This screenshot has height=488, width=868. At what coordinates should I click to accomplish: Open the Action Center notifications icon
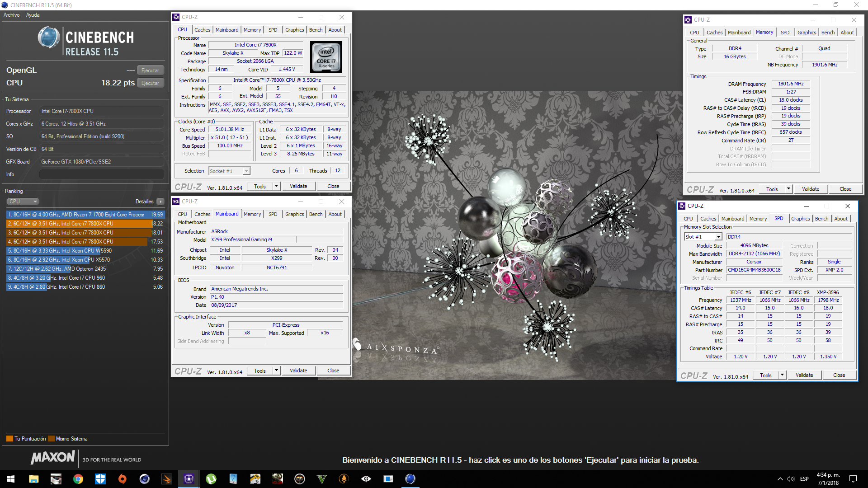(853, 479)
